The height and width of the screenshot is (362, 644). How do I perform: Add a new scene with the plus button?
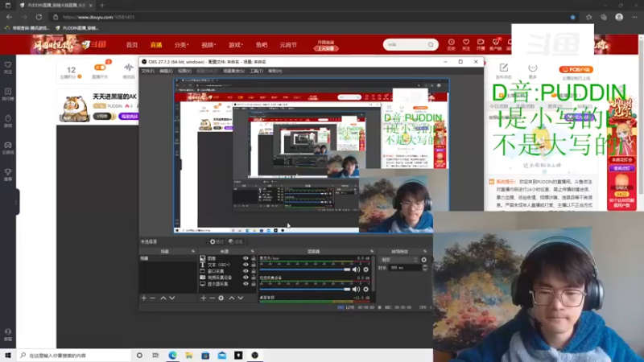pyautogui.click(x=144, y=298)
